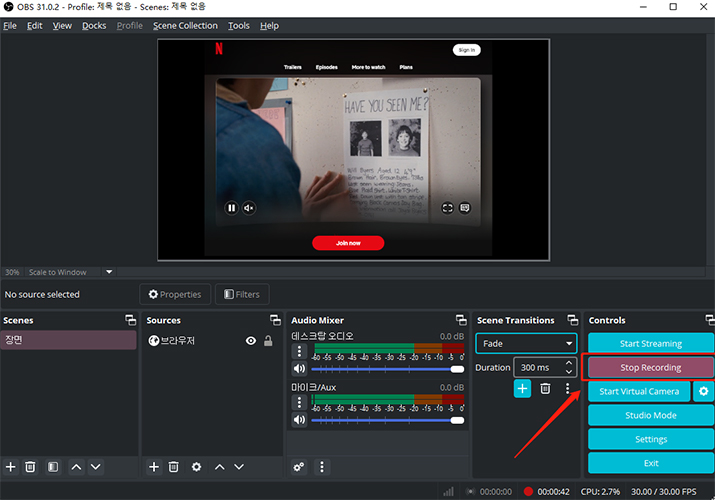
Task: Decrease transition duration with down stepper
Action: [569, 372]
